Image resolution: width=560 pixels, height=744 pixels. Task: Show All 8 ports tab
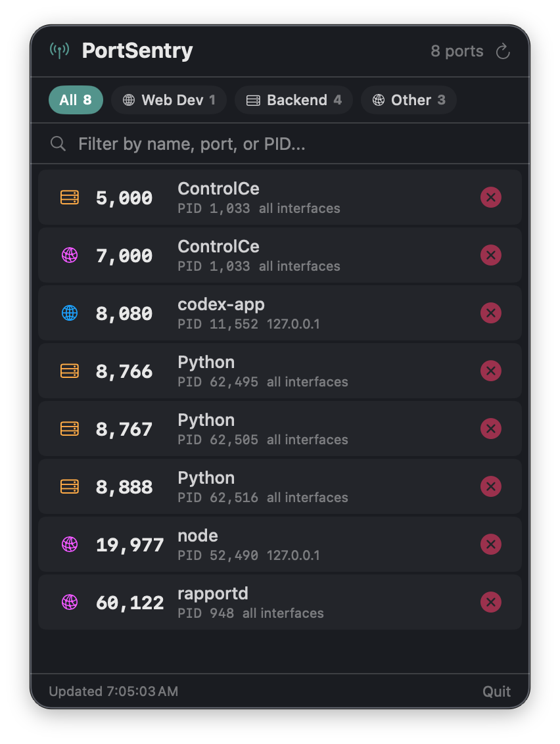click(x=76, y=100)
